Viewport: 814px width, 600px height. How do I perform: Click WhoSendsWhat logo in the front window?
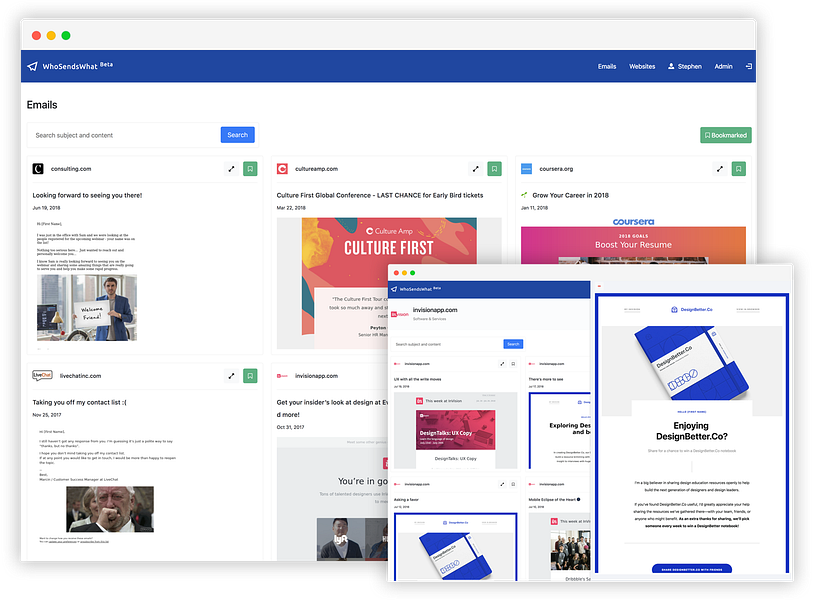[x=417, y=289]
